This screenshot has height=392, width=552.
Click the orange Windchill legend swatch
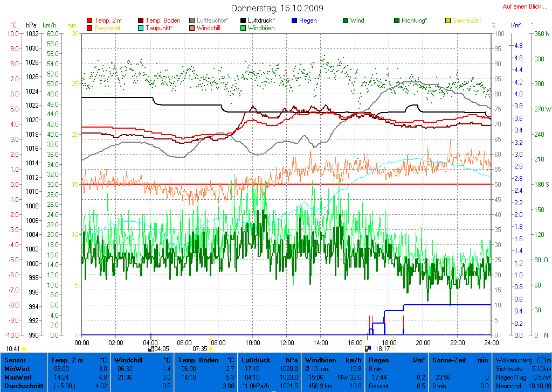pos(192,28)
